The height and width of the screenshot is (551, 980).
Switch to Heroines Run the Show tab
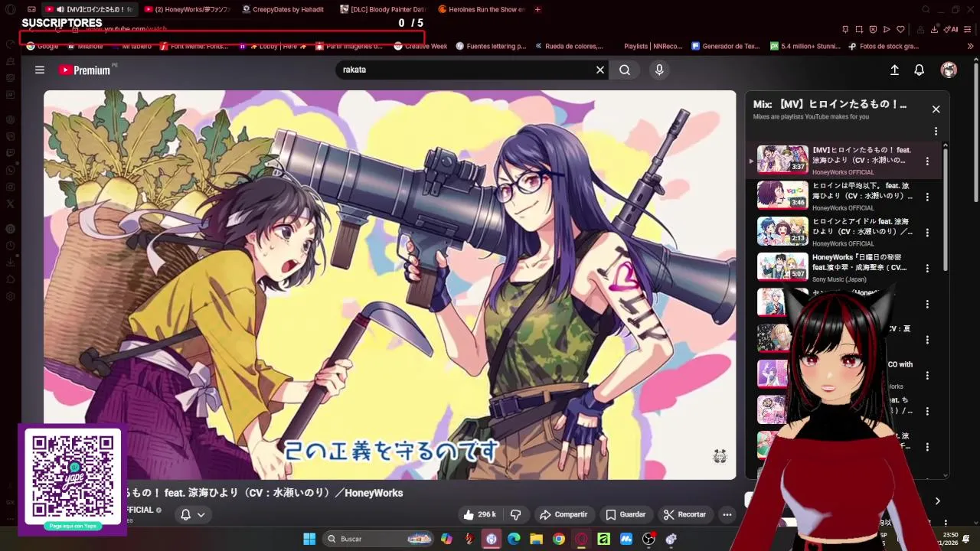pos(482,9)
